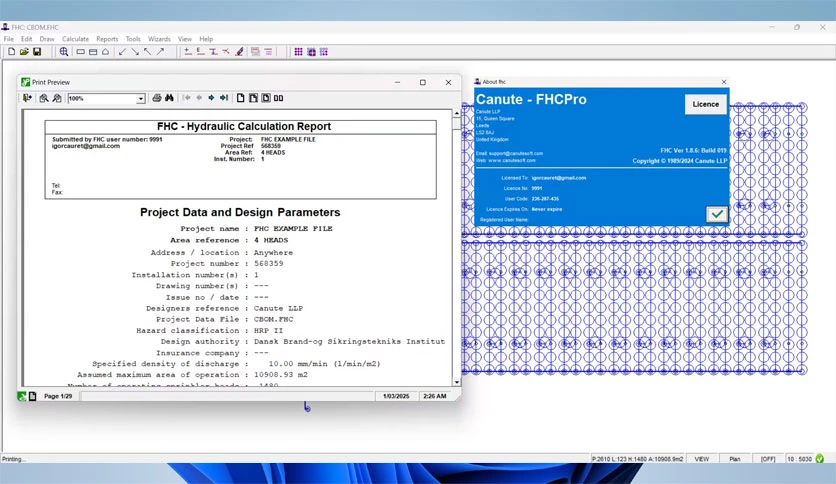The height and width of the screenshot is (484, 836).
Task: Go to next page with green arrow
Action: click(x=211, y=98)
